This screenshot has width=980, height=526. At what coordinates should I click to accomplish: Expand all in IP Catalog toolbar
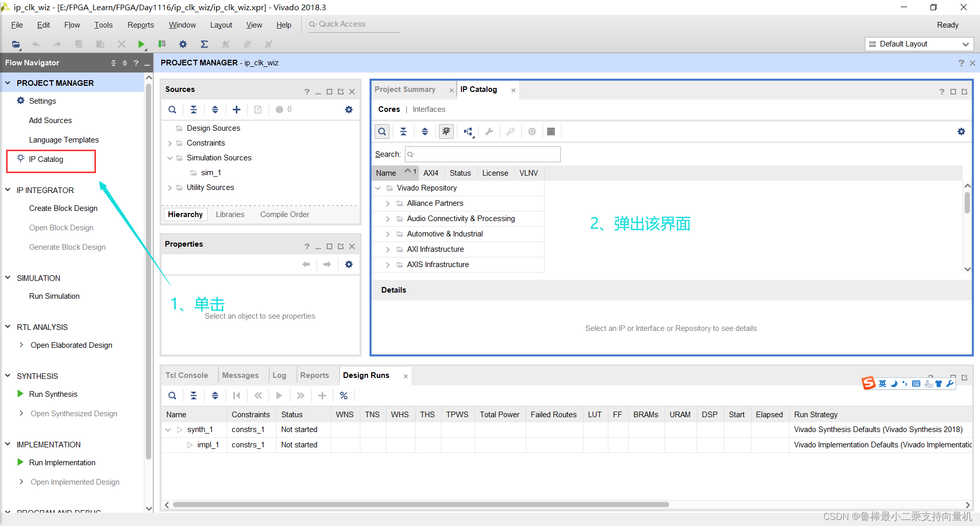425,132
